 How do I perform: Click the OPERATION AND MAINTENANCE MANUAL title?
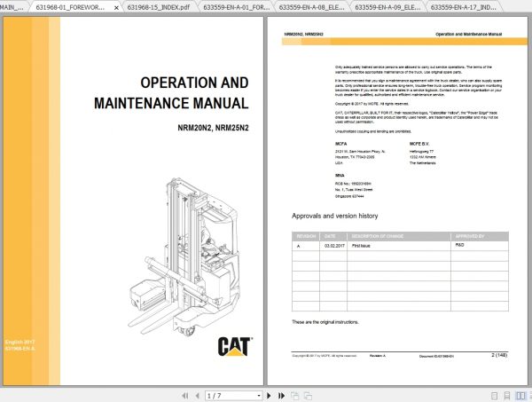171,92
